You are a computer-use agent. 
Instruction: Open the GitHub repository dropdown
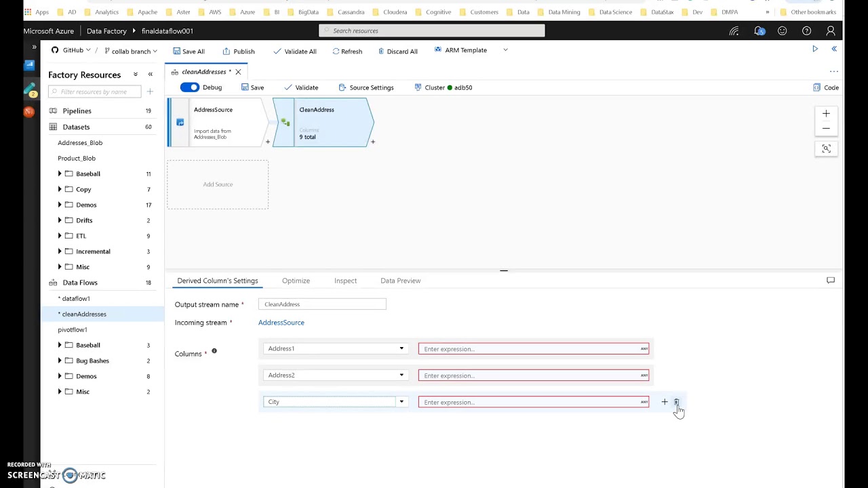click(71, 51)
